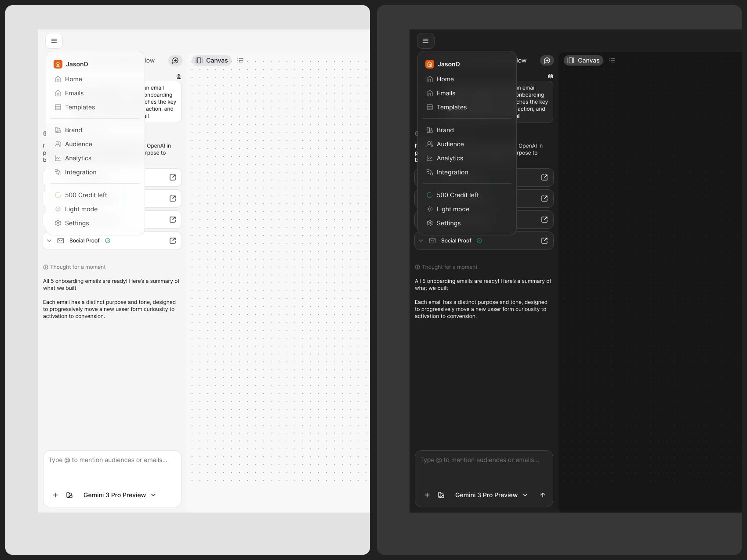Click 500 Credit left in light menu

95,195
